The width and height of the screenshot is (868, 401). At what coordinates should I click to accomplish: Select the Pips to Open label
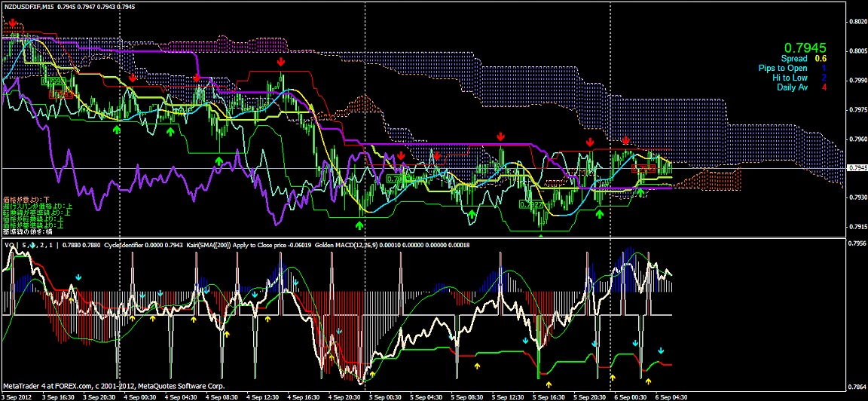783,68
